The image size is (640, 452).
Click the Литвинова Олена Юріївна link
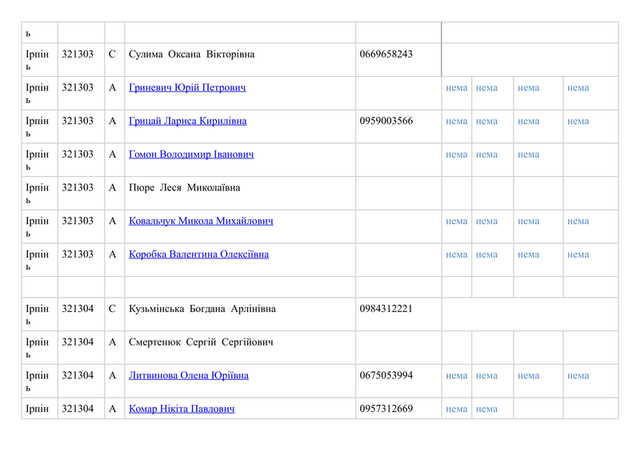tap(188, 376)
